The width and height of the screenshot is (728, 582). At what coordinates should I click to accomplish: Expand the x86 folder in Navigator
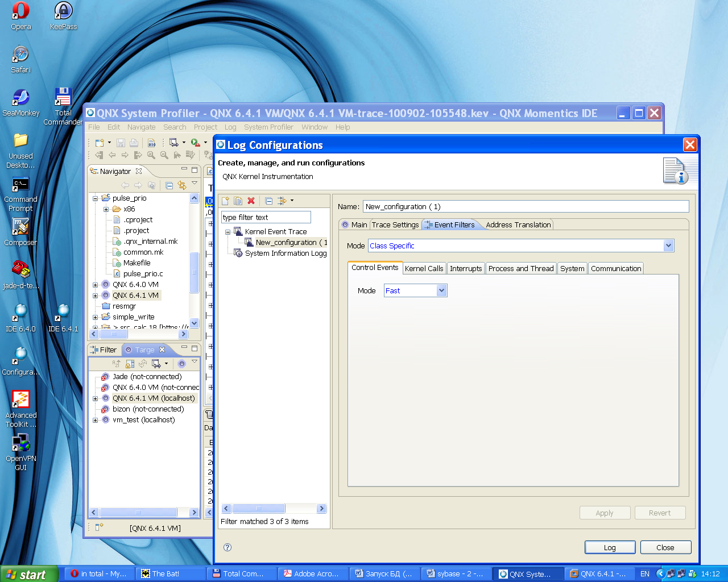106,209
